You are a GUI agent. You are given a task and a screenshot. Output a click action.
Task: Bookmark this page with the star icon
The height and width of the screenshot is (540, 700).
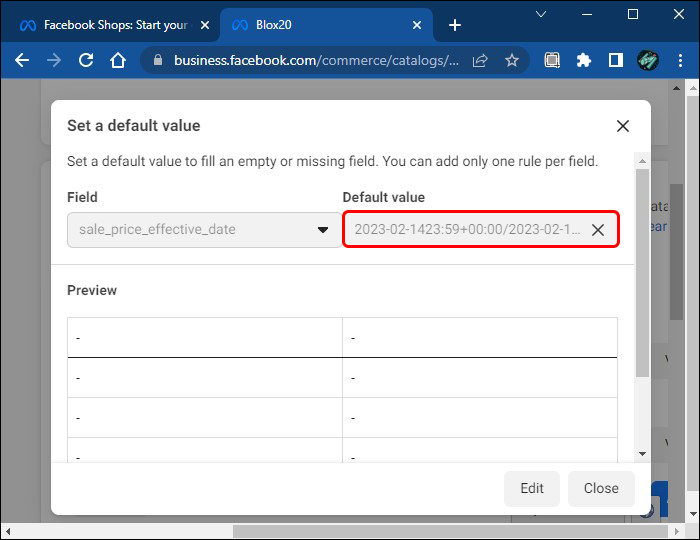[512, 60]
